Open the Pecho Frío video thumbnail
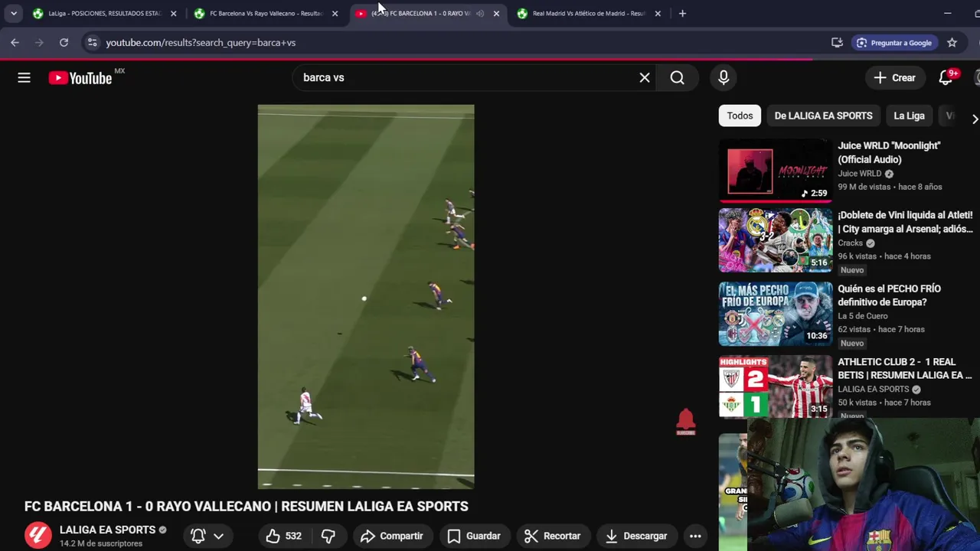The image size is (980, 551). pyautogui.click(x=775, y=314)
